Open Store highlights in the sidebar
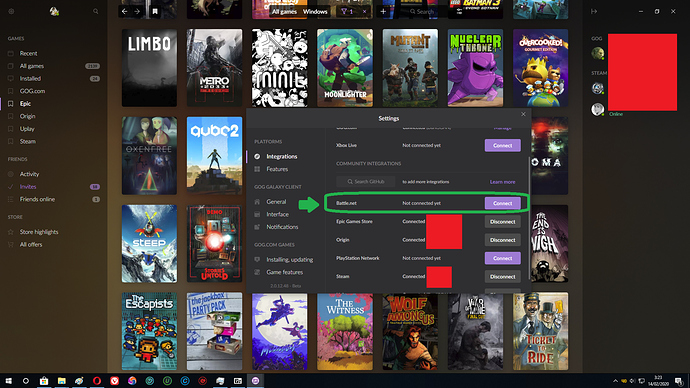This screenshot has width=690, height=388. [39, 232]
